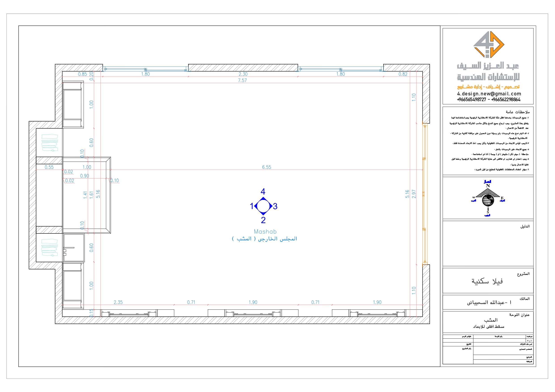Select the 1.41 vertical dimension
This screenshot has height=392, width=555.
click(x=85, y=195)
